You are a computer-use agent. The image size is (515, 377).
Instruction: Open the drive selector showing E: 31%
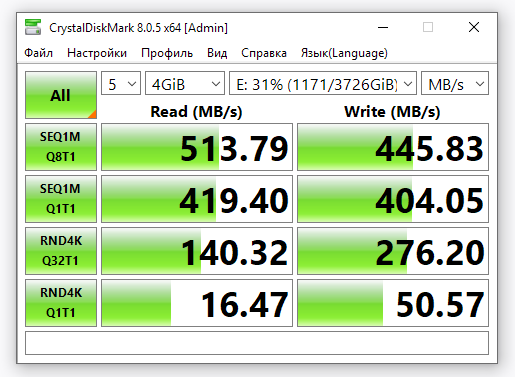[323, 83]
